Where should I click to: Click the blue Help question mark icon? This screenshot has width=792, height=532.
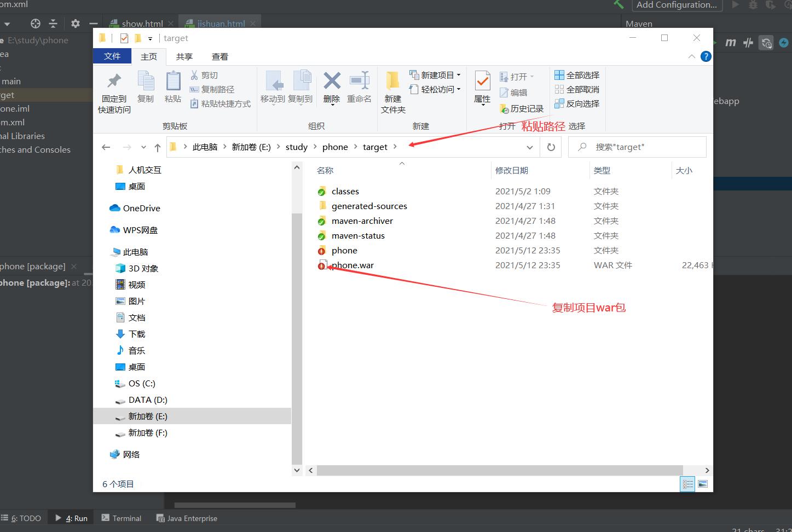706,56
